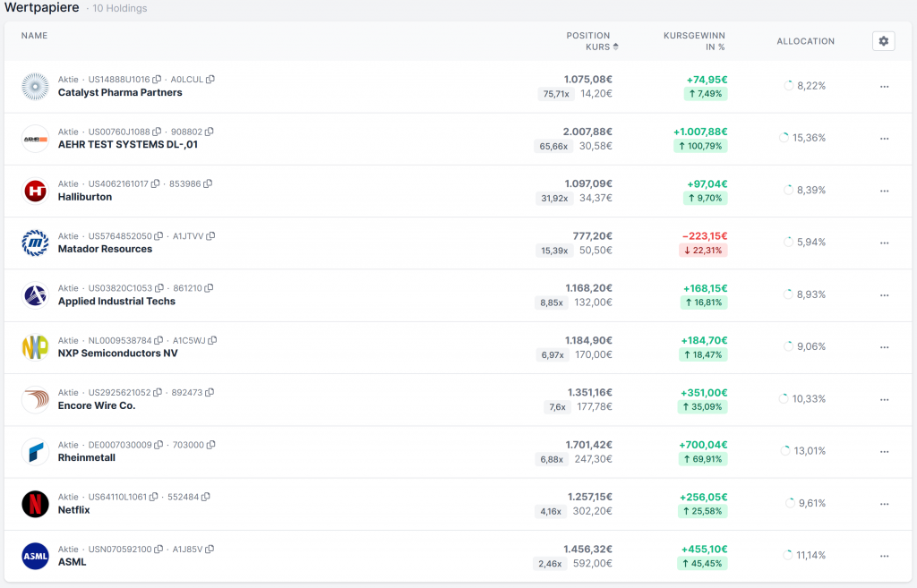The image size is (917, 588).
Task: Copy Matador Resources ISIN US5764852050
Action: coord(159,236)
